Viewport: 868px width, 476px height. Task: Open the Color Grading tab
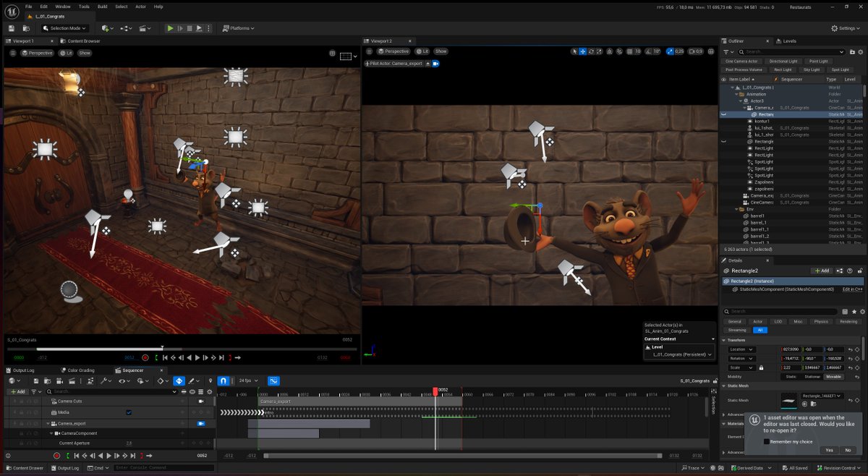tap(78, 370)
